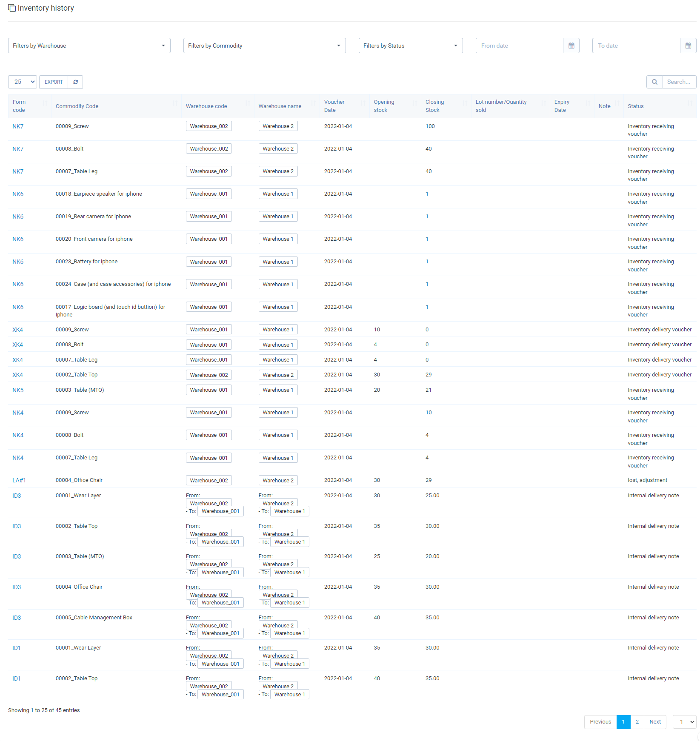Go to page 2

tap(637, 722)
